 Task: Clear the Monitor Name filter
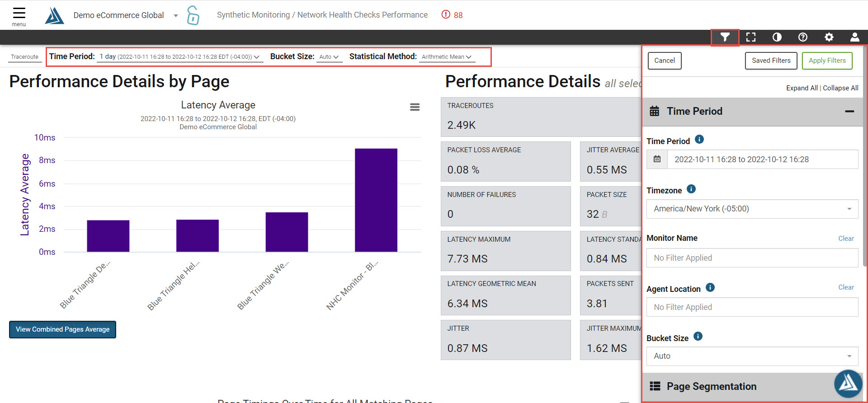coord(846,239)
